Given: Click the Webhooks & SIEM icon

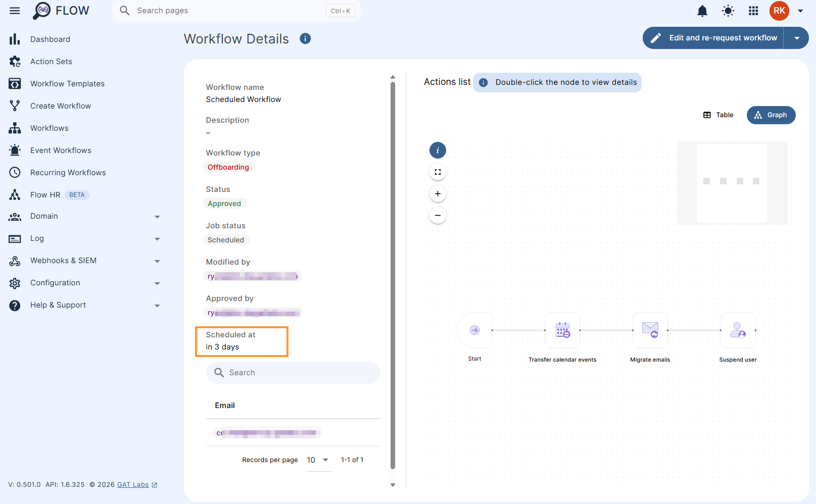Looking at the screenshot, I should coord(15,261).
